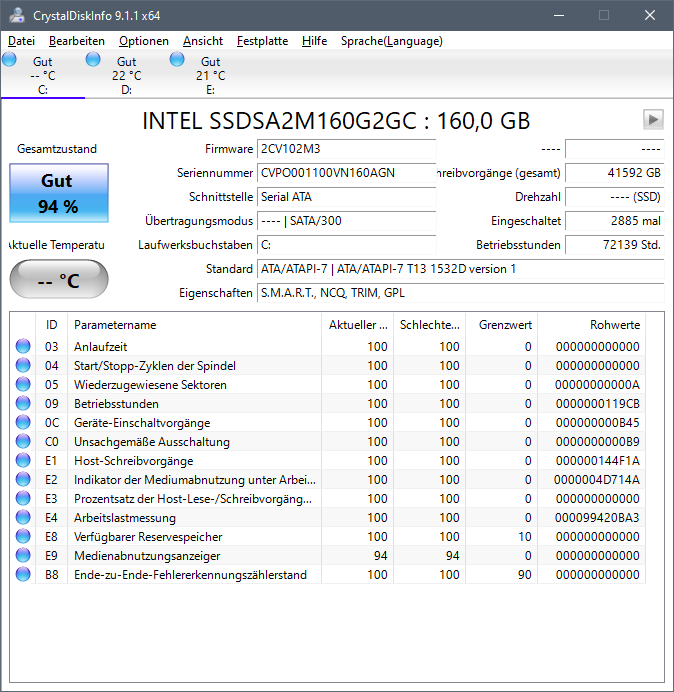
Task: Select Unsachgemäße Ausschaltung parameter name
Action: point(152,442)
